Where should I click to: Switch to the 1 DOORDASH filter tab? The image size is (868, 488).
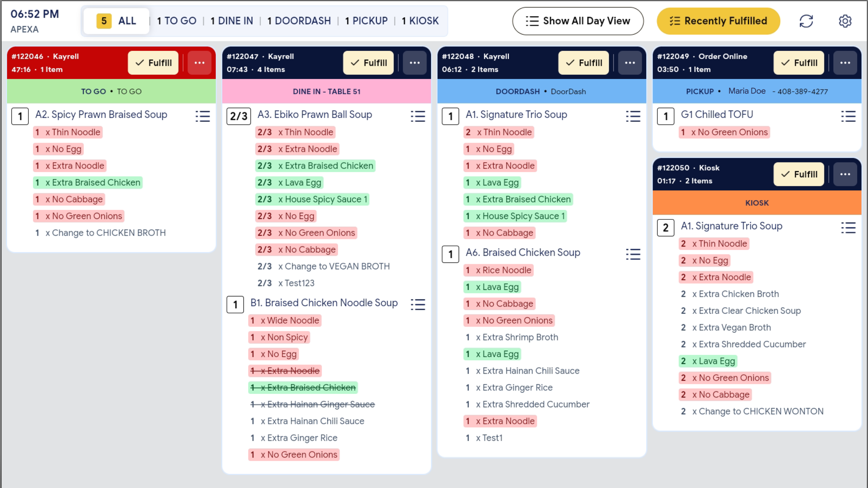coord(299,21)
